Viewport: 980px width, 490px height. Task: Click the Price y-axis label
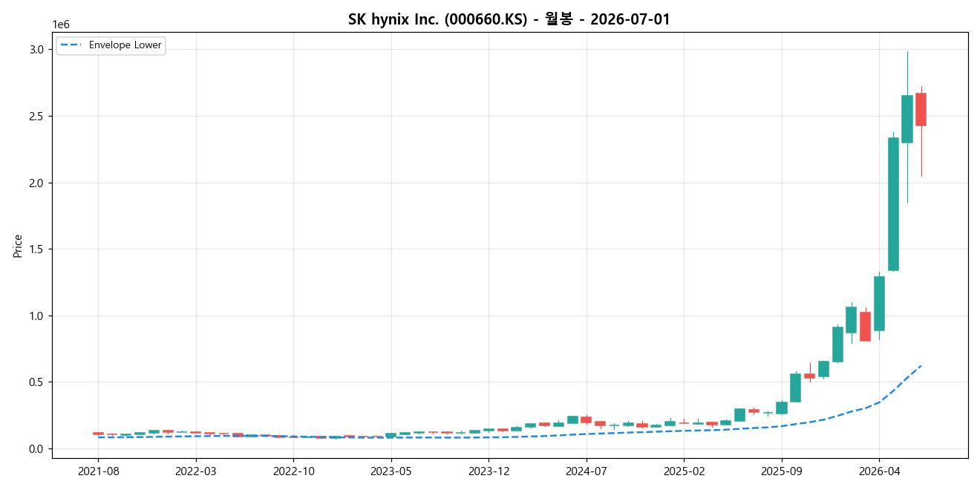18,246
